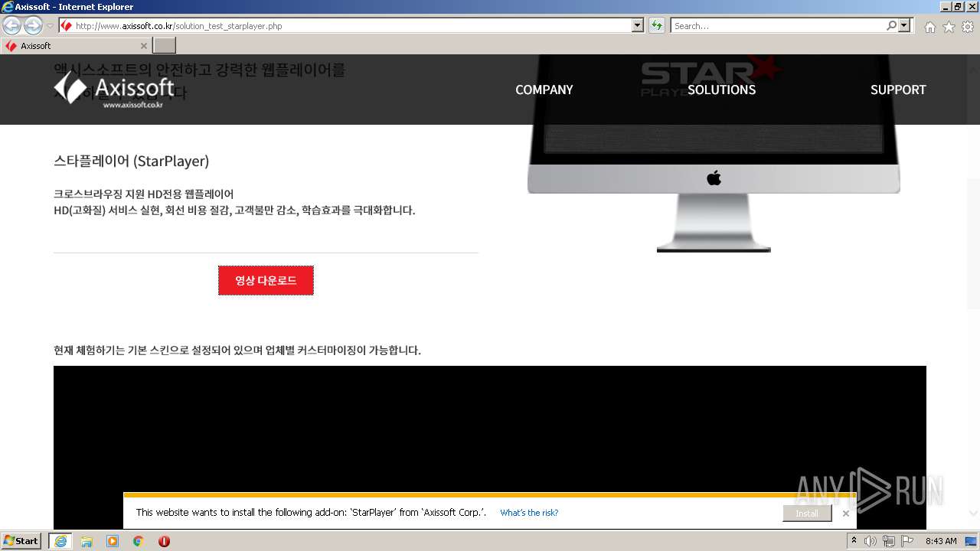Expand the address bar autocomplete dropdown

638,26
